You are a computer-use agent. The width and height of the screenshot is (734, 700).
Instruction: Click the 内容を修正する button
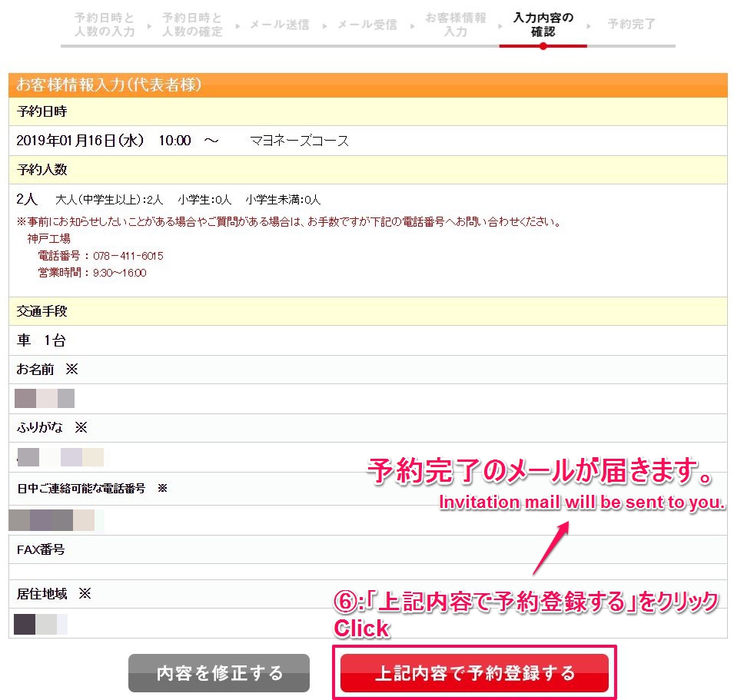click(x=219, y=673)
